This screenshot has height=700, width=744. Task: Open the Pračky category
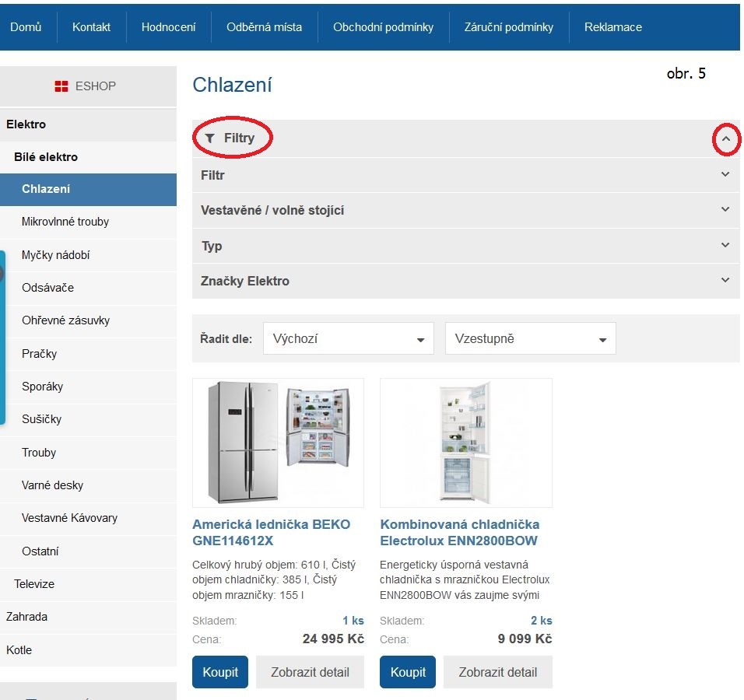click(88, 354)
